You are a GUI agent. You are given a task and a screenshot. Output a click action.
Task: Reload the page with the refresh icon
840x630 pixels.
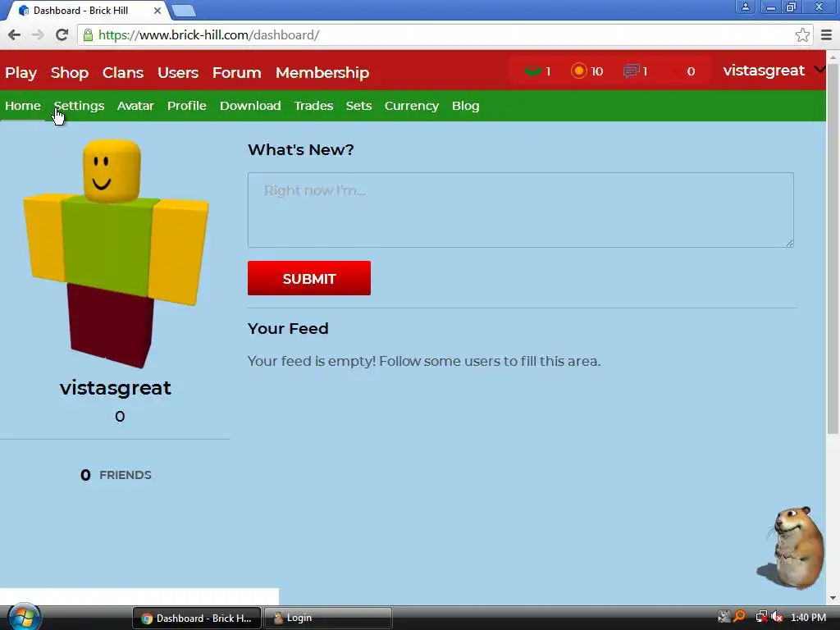coord(62,34)
